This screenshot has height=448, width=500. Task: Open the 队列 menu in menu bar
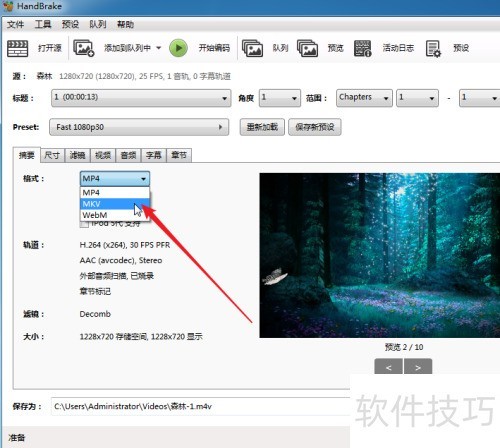coord(98,24)
